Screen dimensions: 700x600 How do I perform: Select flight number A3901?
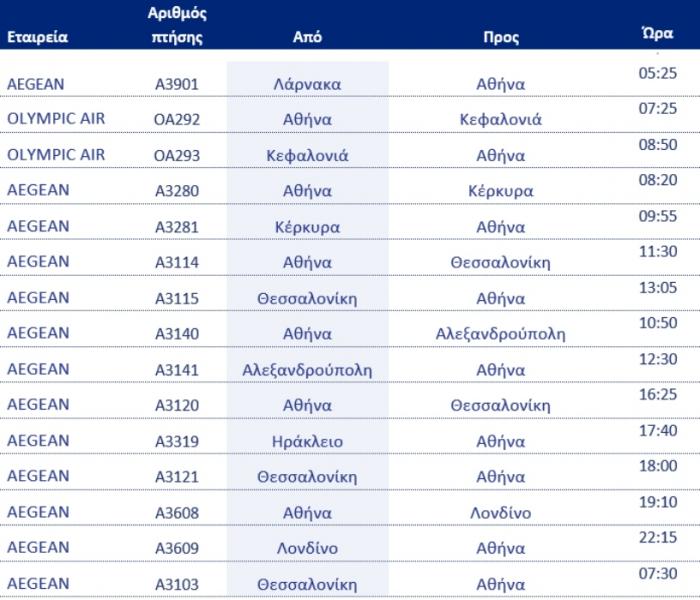pyautogui.click(x=177, y=84)
